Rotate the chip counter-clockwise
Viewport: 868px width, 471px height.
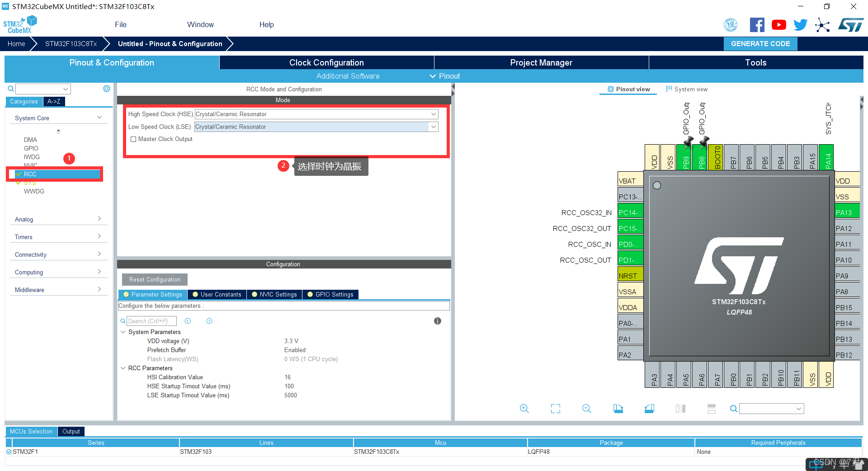[649, 409]
